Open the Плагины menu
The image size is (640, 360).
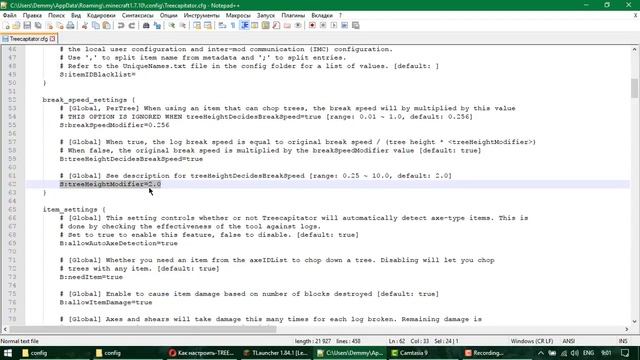293,15
